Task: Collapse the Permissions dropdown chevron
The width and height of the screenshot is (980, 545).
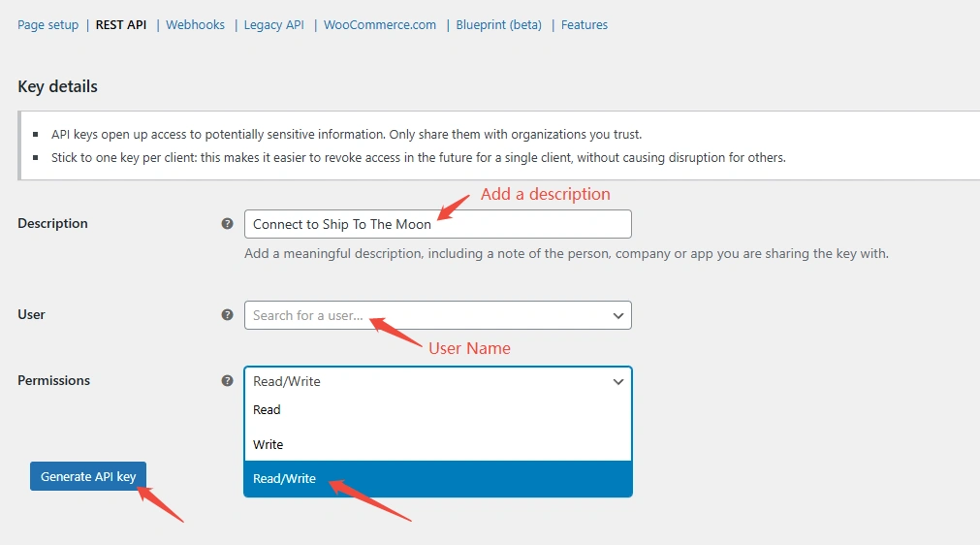Action: (618, 381)
